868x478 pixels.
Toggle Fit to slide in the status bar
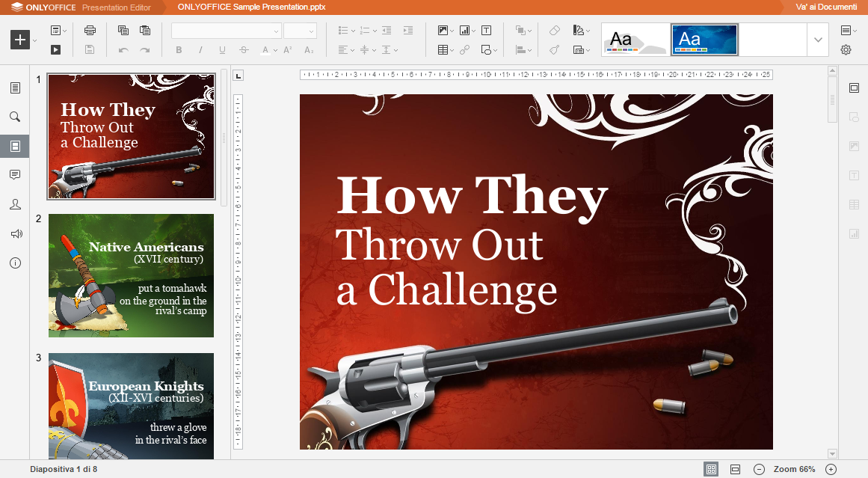click(712, 469)
